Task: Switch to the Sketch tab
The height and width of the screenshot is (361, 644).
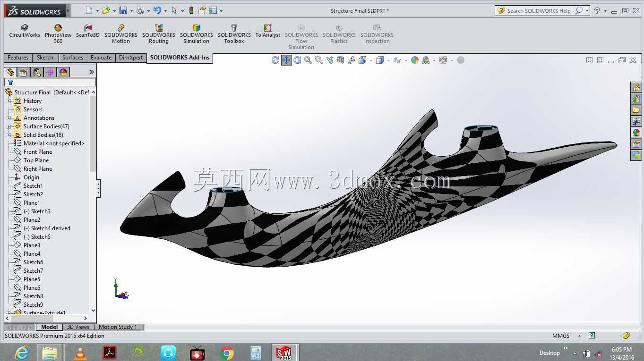Action: coord(45,58)
